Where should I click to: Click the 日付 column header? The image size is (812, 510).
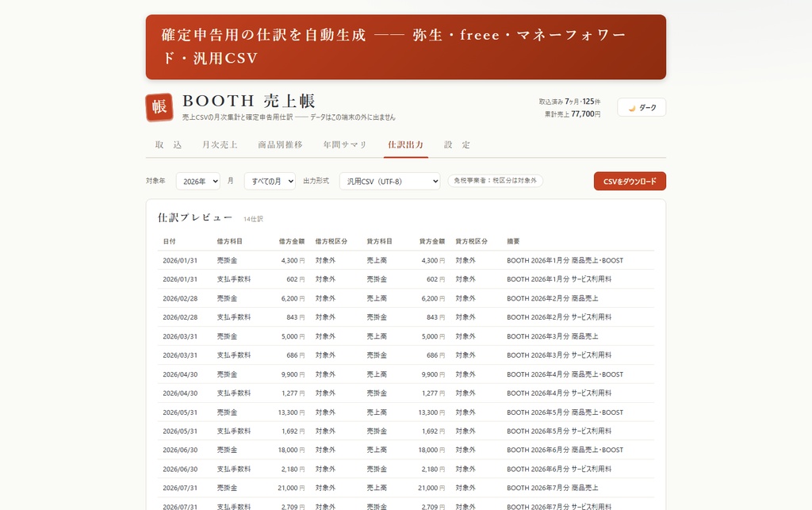point(170,241)
